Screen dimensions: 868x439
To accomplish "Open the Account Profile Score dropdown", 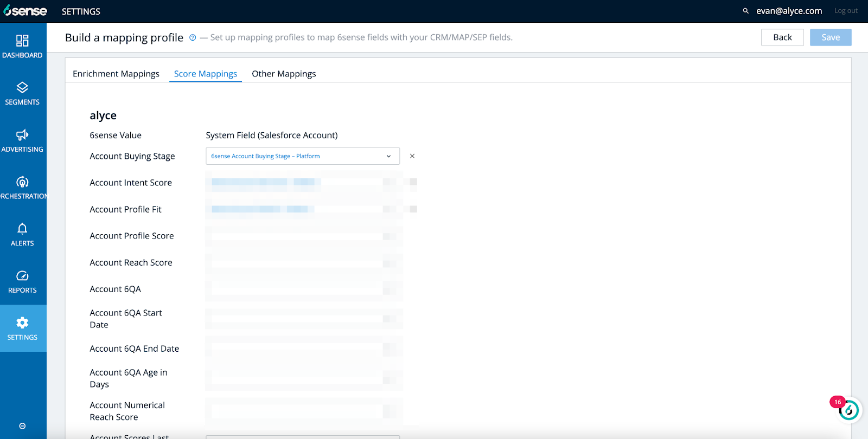I will coord(303,236).
